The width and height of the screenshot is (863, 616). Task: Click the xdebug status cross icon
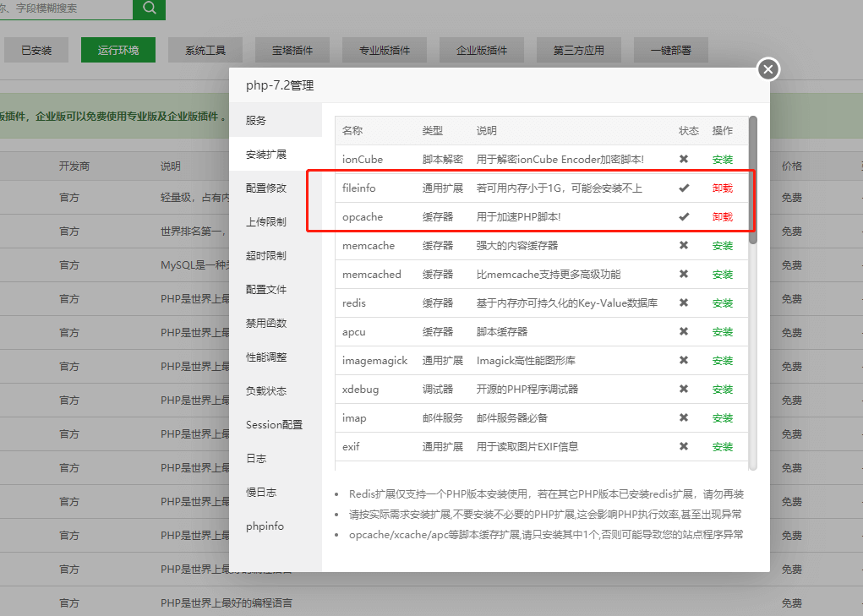pos(684,389)
